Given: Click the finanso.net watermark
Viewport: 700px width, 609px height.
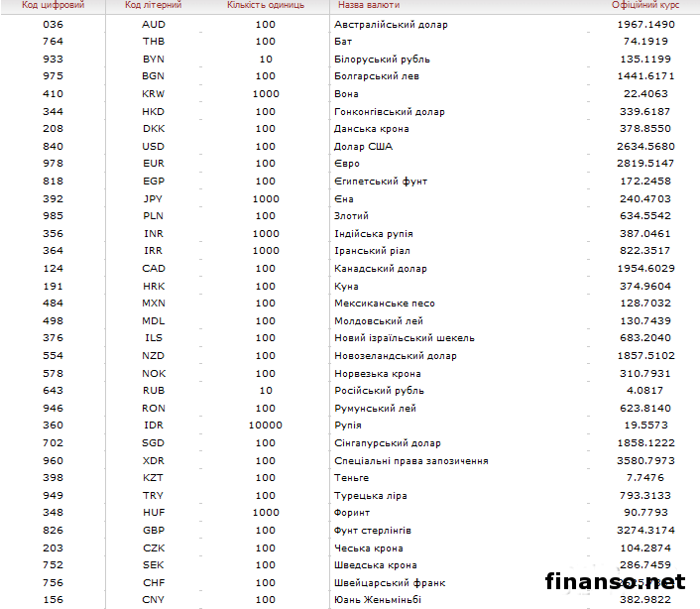Looking at the screenshot, I should [614, 581].
